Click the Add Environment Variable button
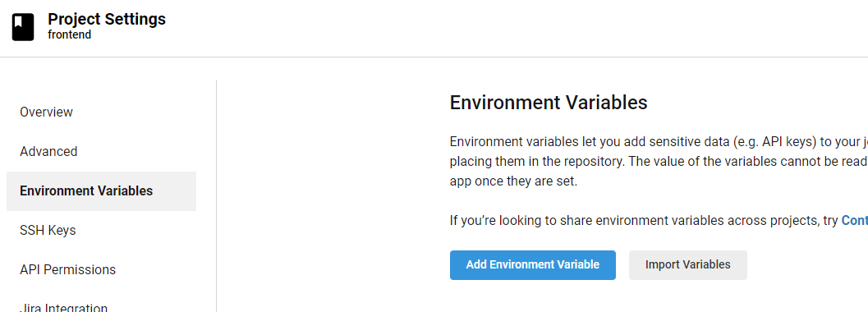Image resolution: width=868 pixels, height=312 pixels. (532, 265)
